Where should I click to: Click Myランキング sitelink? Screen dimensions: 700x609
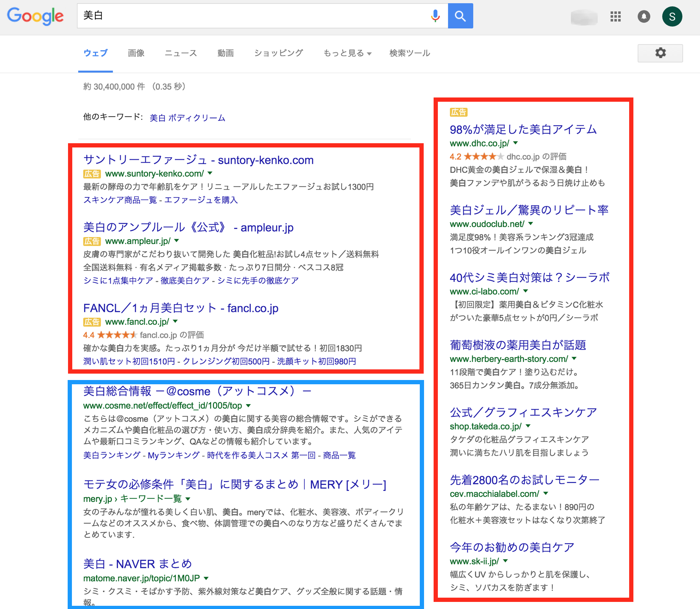click(174, 455)
